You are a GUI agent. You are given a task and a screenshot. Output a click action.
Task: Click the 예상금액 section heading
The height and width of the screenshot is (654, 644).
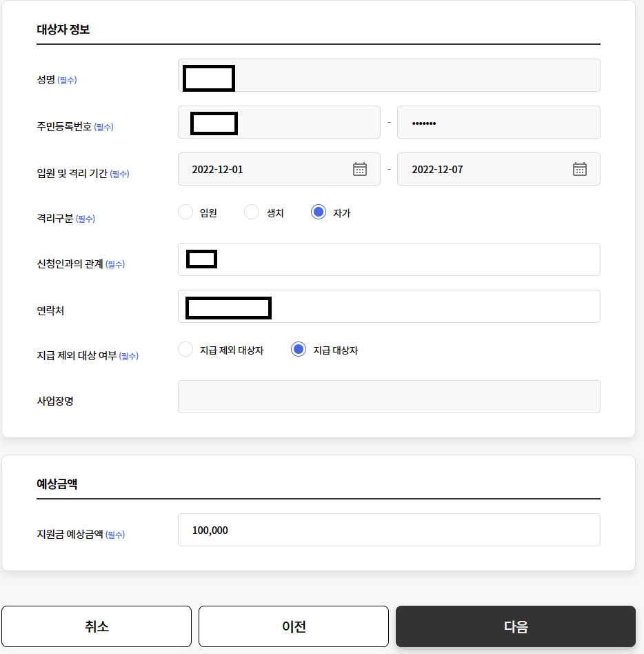[x=57, y=484]
